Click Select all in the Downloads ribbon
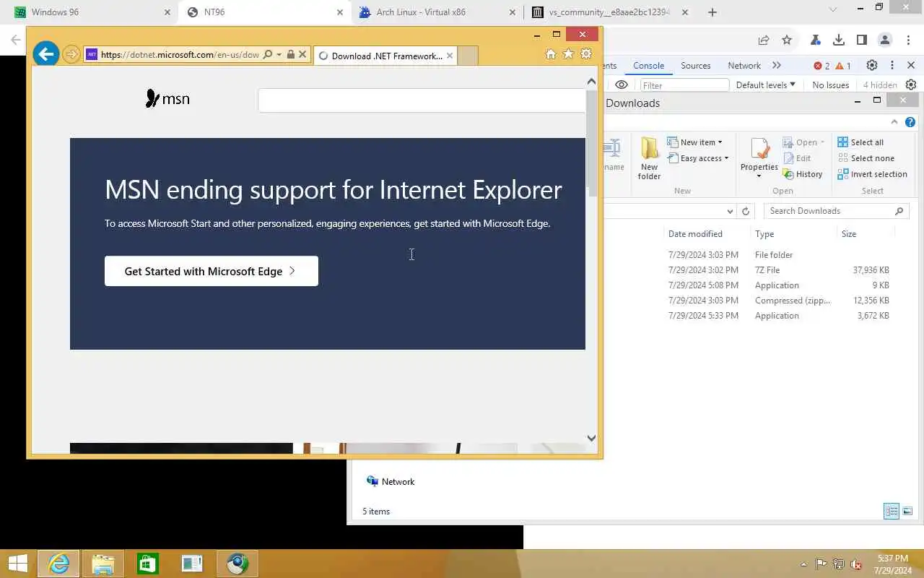The width and height of the screenshot is (924, 578). (x=860, y=142)
